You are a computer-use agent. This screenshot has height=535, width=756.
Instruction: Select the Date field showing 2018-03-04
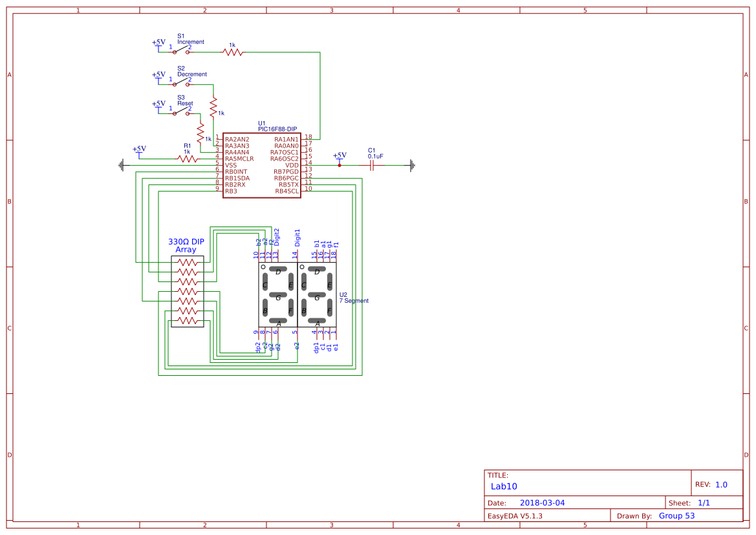543,502
